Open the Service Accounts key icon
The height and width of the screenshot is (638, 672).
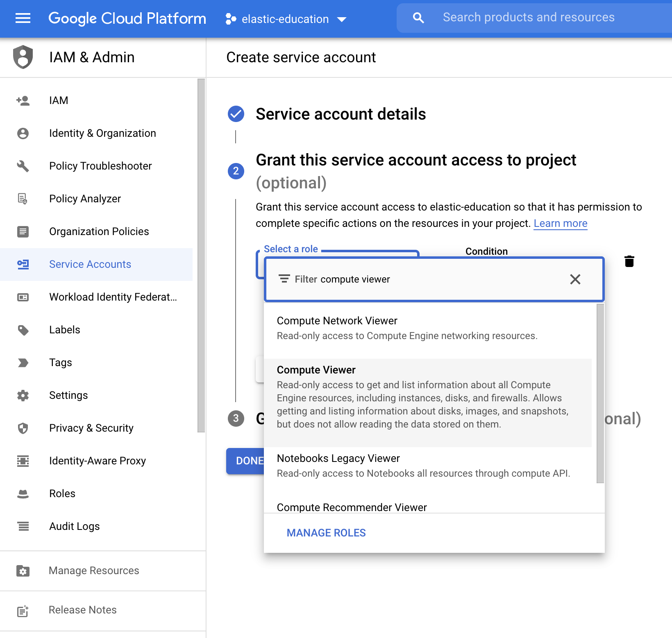23,264
